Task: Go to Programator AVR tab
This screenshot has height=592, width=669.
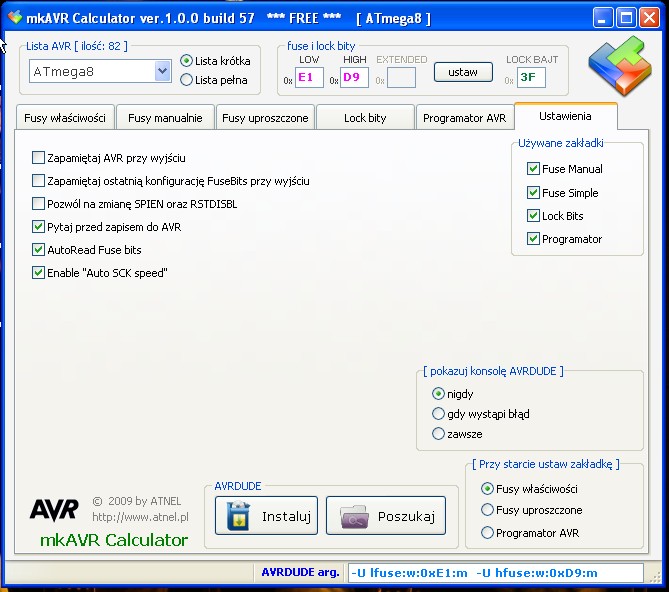Action: tap(465, 117)
